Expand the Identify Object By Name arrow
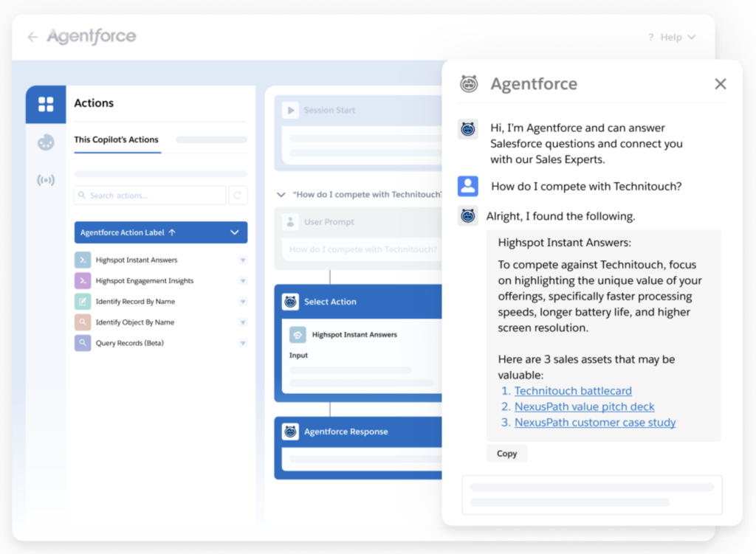 tap(242, 322)
